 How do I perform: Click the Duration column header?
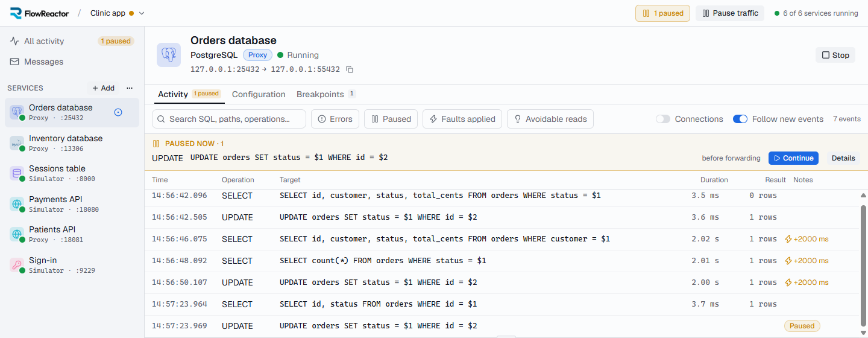(x=714, y=180)
